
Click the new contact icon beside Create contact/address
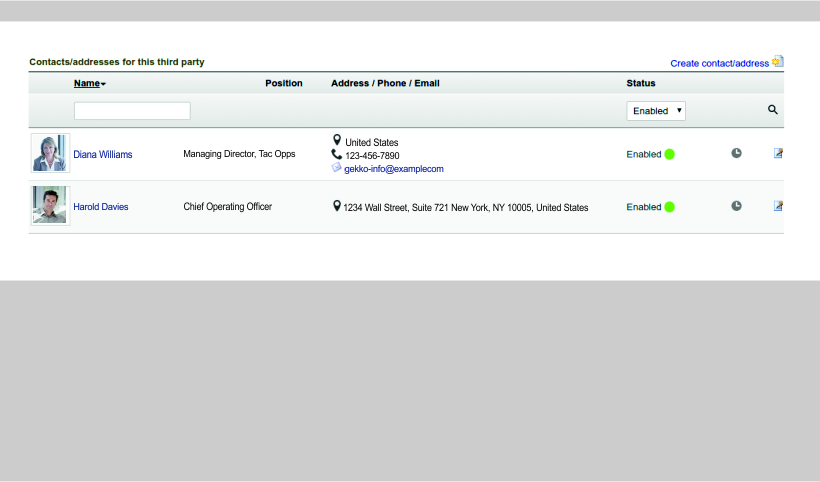coord(778,62)
